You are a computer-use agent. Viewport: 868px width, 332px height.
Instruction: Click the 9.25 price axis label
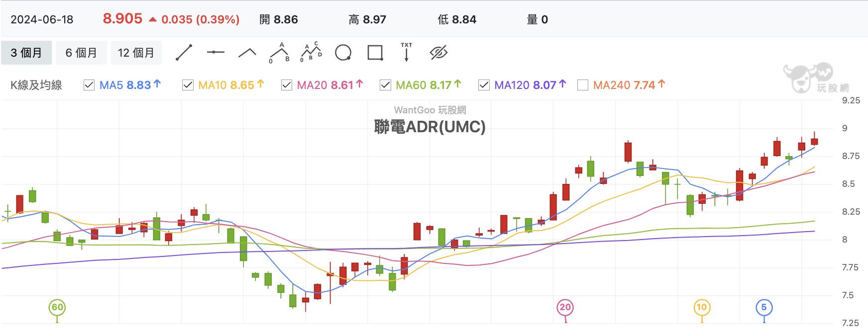(x=851, y=100)
